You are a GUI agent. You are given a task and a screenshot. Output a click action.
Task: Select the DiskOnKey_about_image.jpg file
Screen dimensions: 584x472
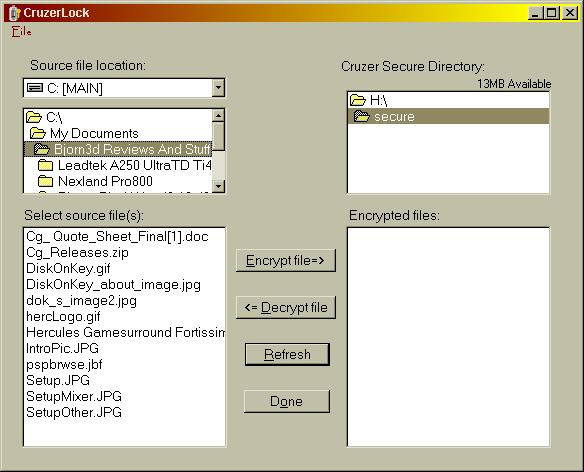coord(113,285)
